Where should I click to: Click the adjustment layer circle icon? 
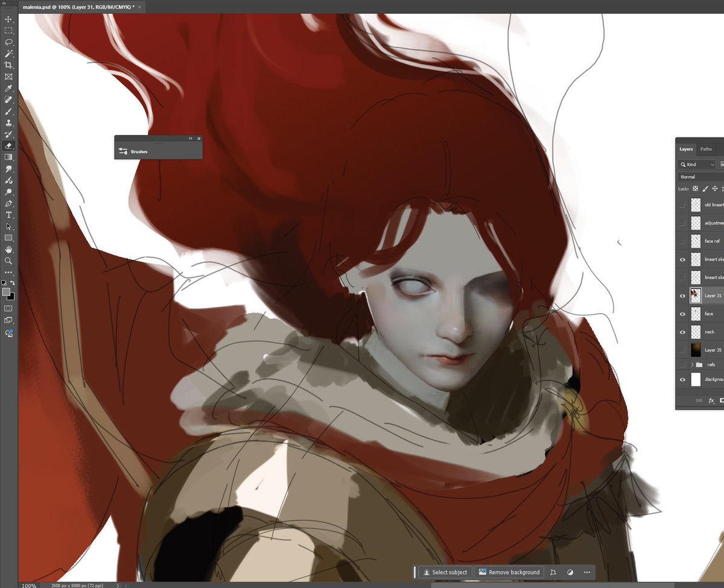tap(570, 572)
